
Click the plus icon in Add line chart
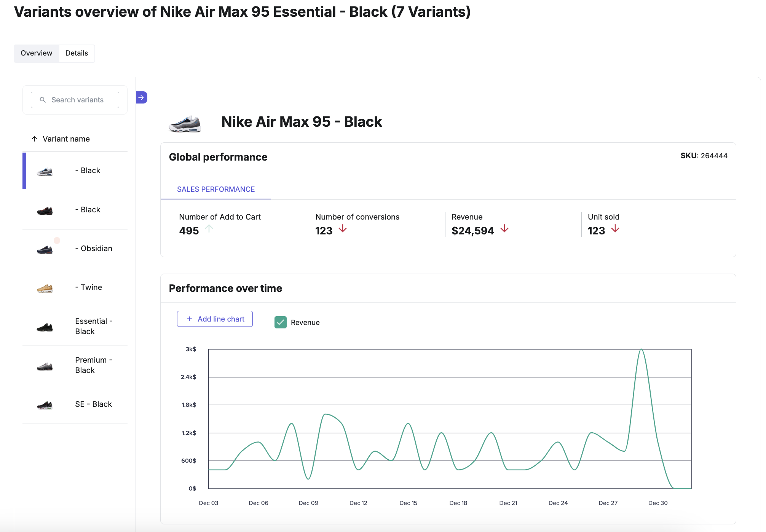[x=189, y=319]
